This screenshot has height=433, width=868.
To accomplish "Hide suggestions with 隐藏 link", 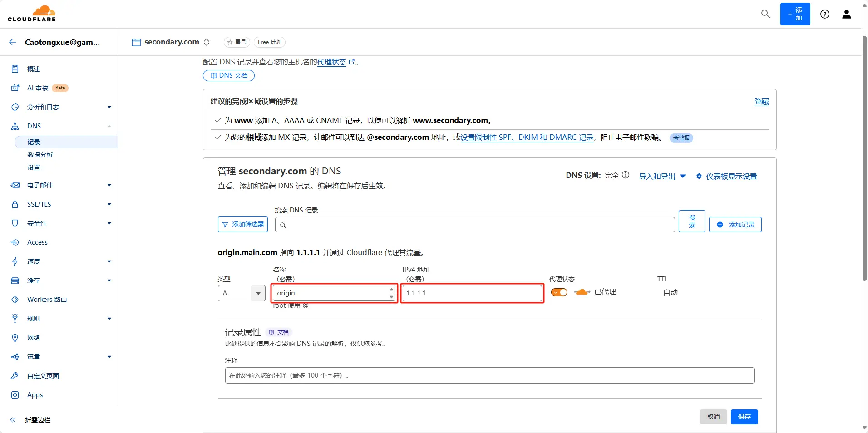I will point(761,102).
